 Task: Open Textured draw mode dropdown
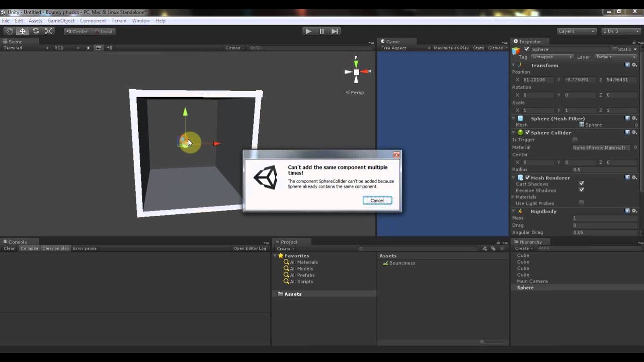[26, 48]
